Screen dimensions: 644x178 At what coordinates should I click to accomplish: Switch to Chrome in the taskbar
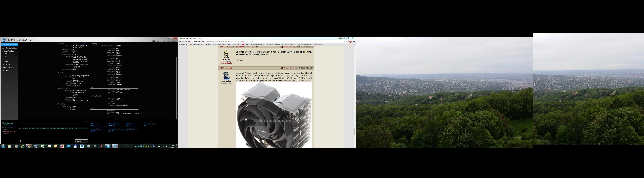(29, 146)
